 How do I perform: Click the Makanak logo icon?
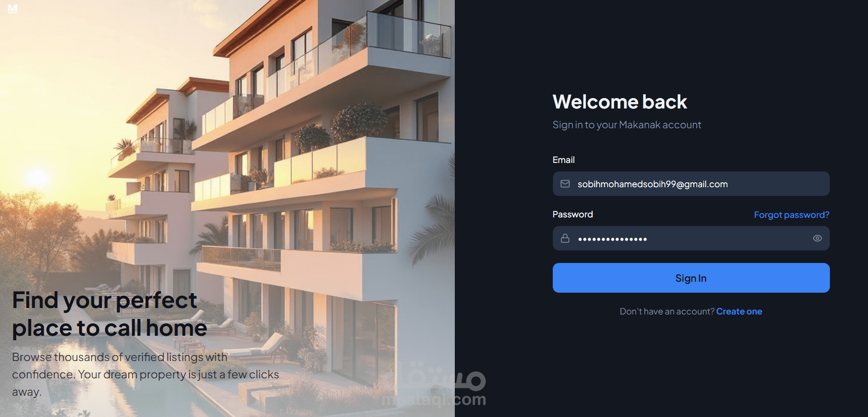[x=13, y=8]
